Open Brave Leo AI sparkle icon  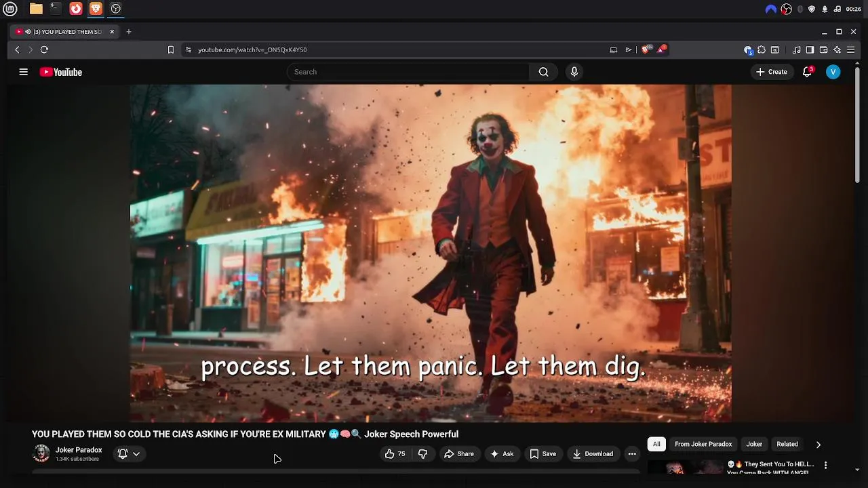pos(837,49)
